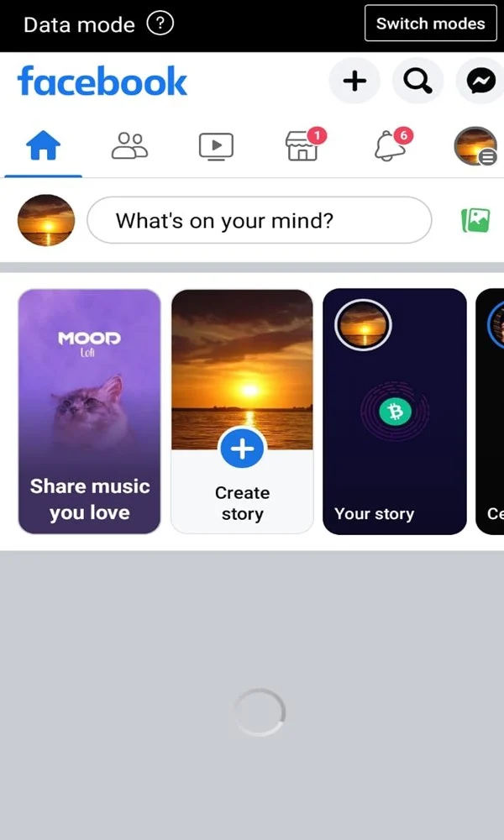Click the facebook logo
This screenshot has width=504, height=840.
point(102,81)
